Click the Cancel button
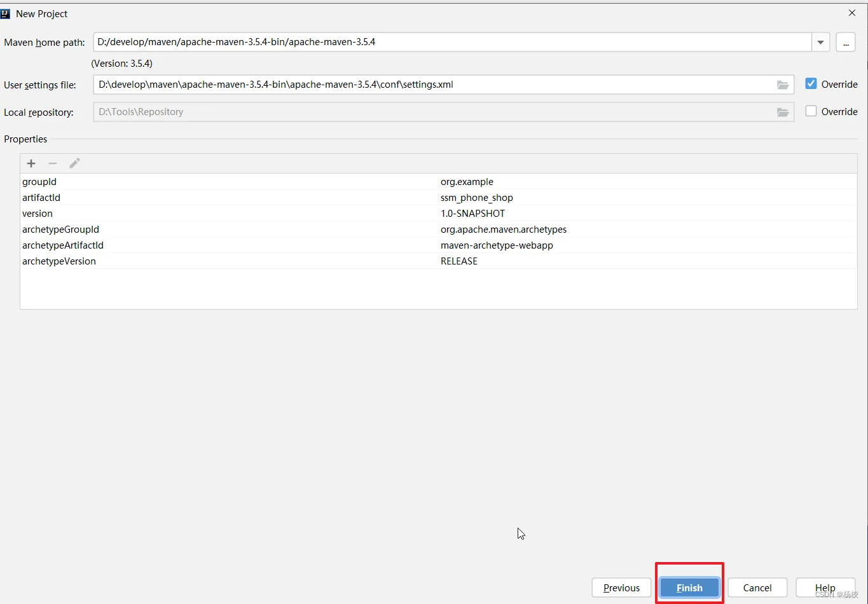Image resolution: width=868 pixels, height=604 pixels. click(757, 587)
